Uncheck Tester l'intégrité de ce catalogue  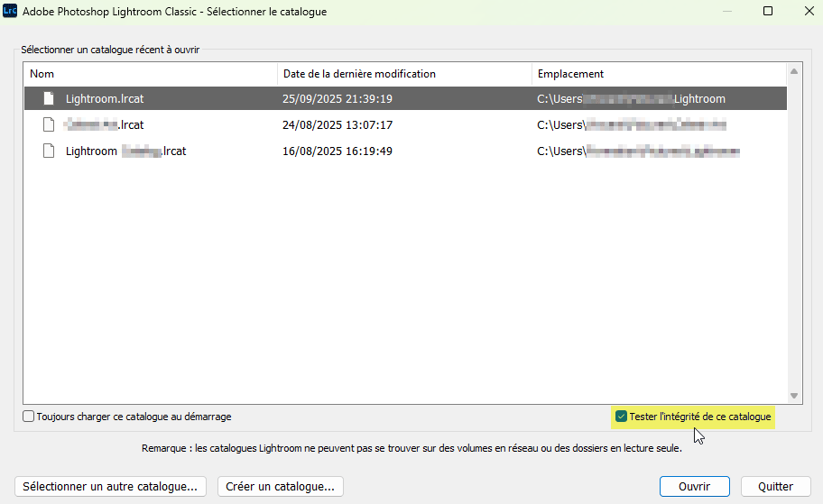[x=621, y=417]
